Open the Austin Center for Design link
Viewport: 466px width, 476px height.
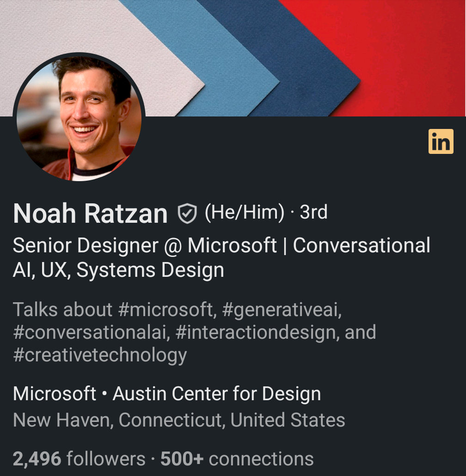point(217,394)
